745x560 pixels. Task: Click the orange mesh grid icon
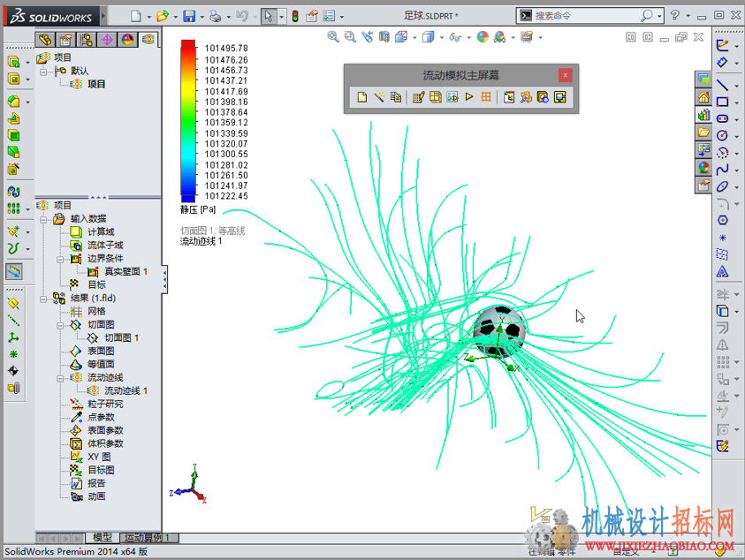[485, 97]
